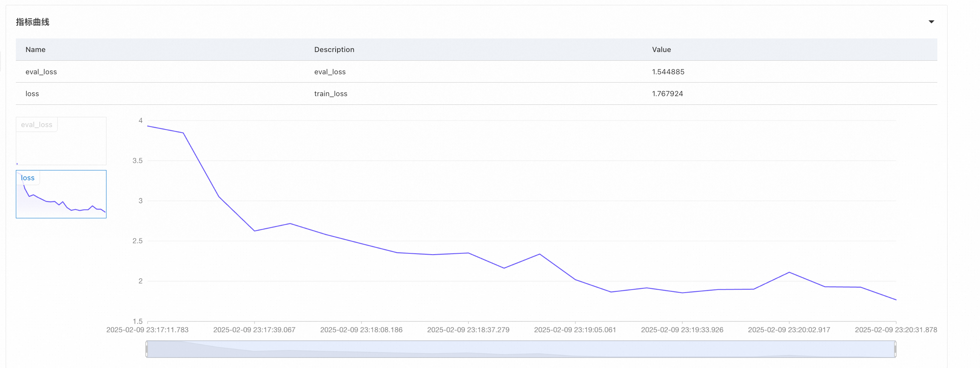
Task: Click the eval_loss description cell
Action: pos(330,72)
